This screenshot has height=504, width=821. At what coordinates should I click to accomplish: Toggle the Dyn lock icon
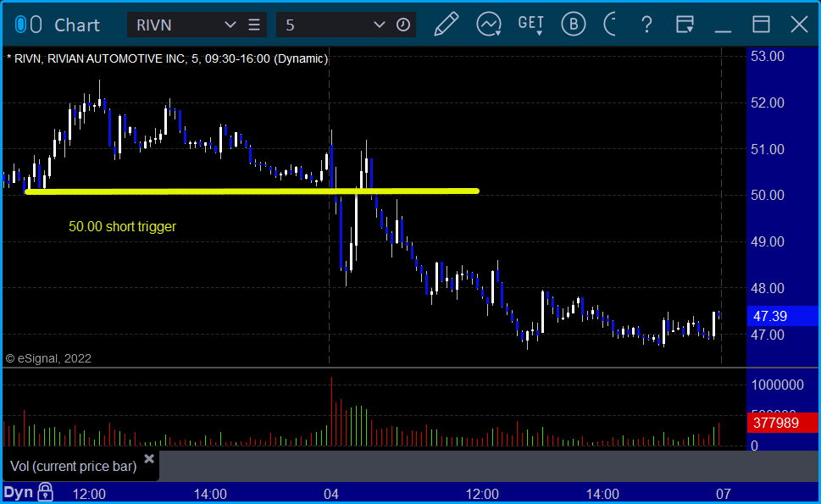tap(46, 492)
